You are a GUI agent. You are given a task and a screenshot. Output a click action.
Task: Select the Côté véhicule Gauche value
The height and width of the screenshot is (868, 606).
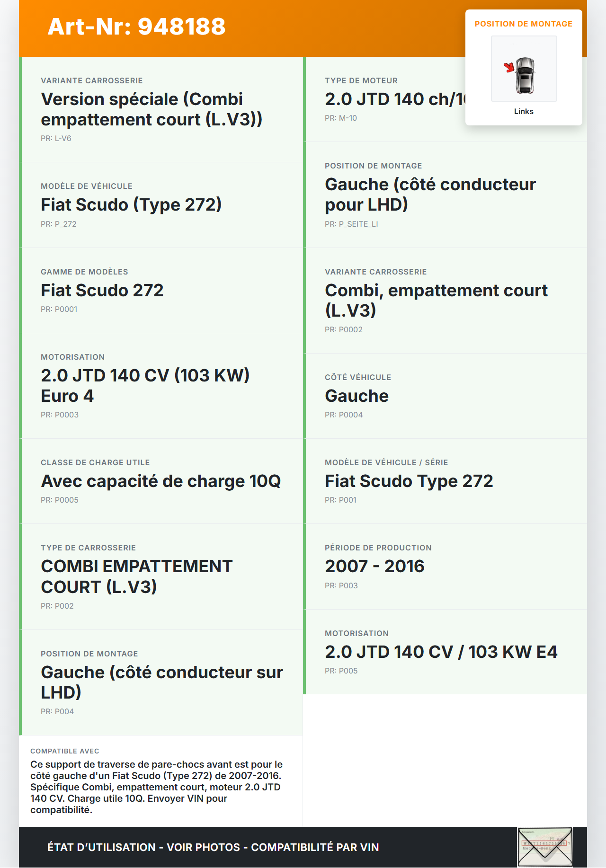tap(357, 396)
